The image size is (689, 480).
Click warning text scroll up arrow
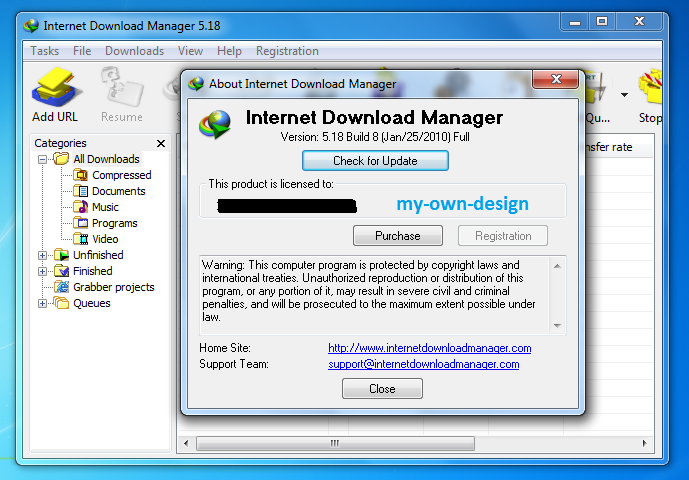coord(557,266)
